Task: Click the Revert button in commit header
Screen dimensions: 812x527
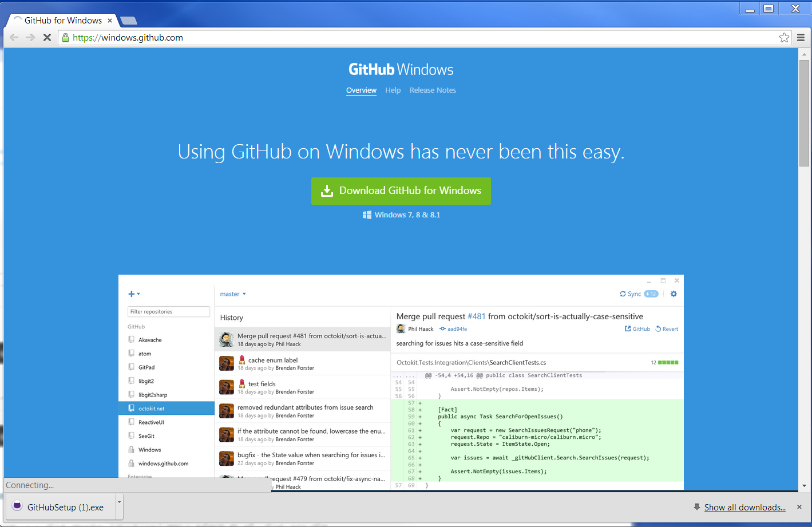Action: (667, 329)
